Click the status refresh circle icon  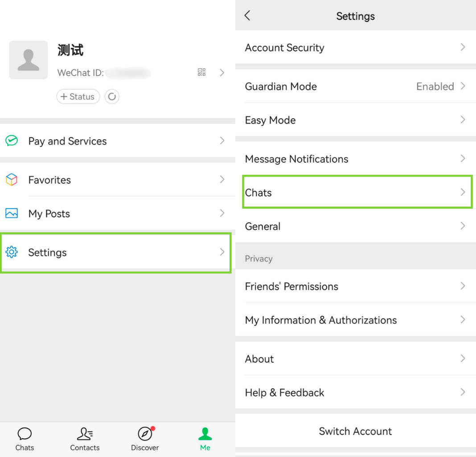point(112,96)
